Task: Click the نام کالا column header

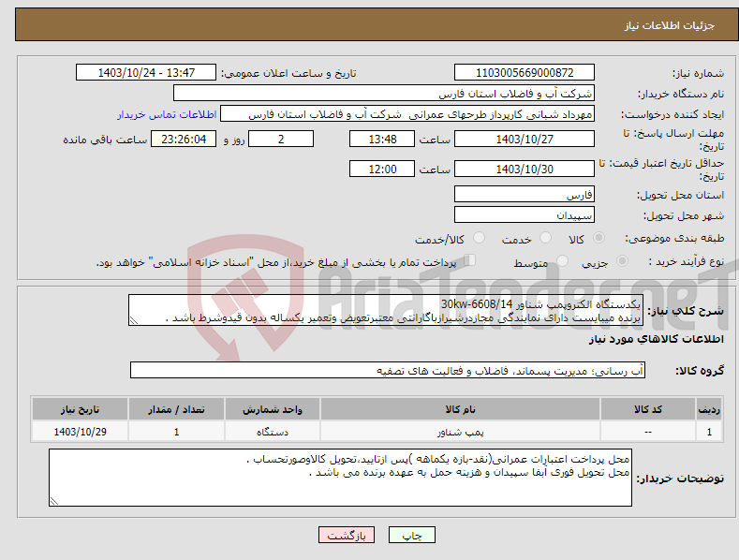Action: click(x=460, y=409)
